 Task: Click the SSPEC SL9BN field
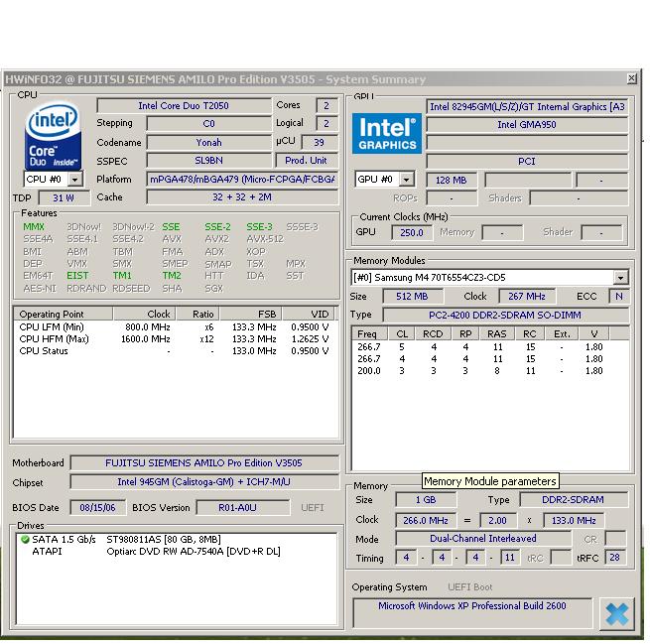(x=209, y=161)
